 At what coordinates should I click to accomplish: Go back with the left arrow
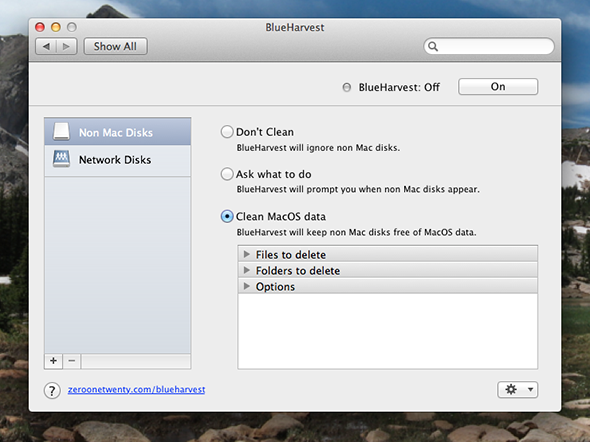[46, 46]
